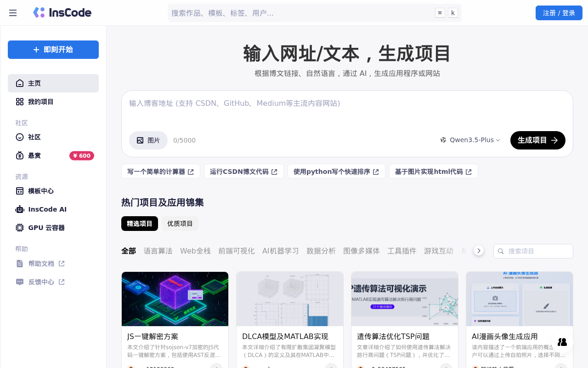Click the InsCode AI robot icon

click(20, 209)
